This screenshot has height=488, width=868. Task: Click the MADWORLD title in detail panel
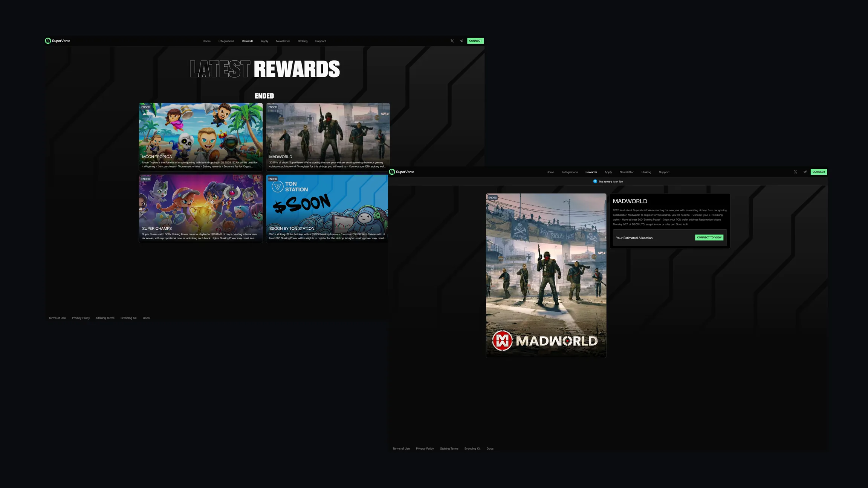click(x=630, y=201)
